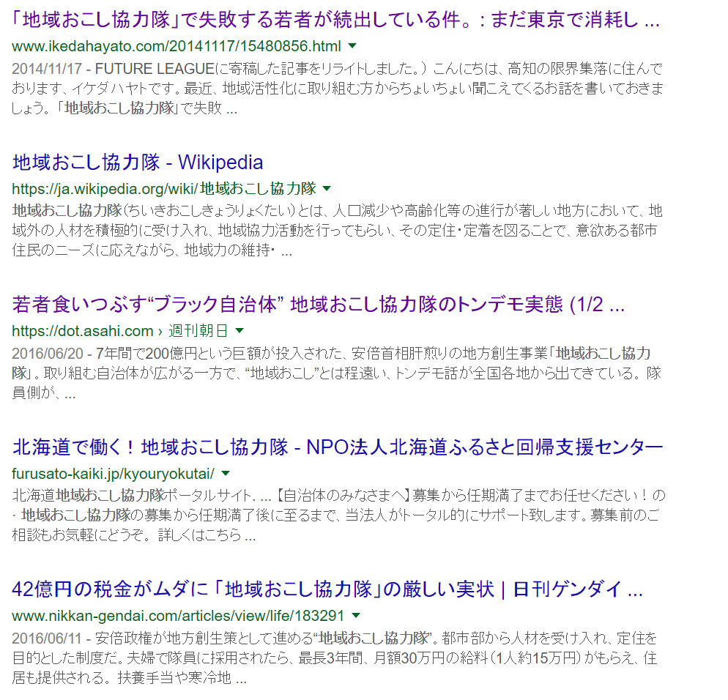Click the snippet text 安倍政権が地方創生策として進める
Screen dimensions: 728x700
pyautogui.click(x=205, y=638)
